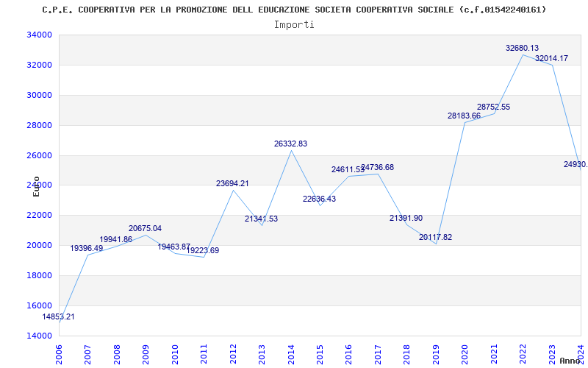Click the 20000 y-axis tick label
The height and width of the screenshot is (368, 588).
pyautogui.click(x=39, y=245)
